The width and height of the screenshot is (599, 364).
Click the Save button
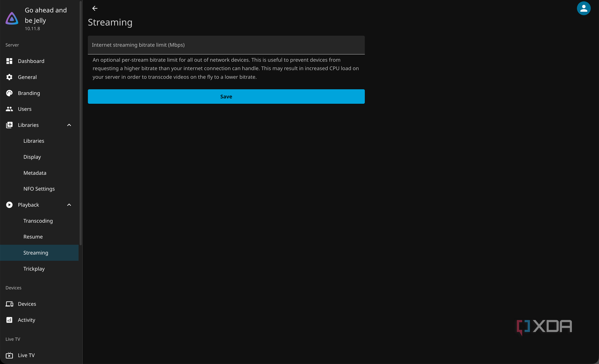pyautogui.click(x=226, y=96)
